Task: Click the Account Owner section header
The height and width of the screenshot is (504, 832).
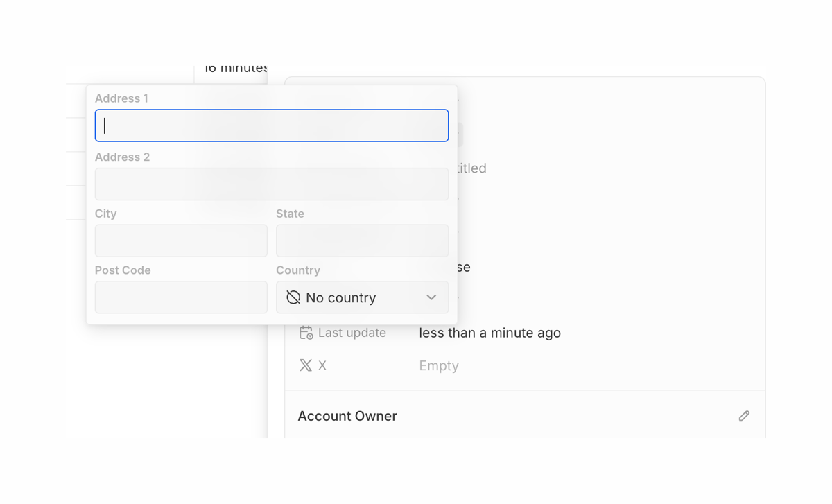Action: (347, 415)
